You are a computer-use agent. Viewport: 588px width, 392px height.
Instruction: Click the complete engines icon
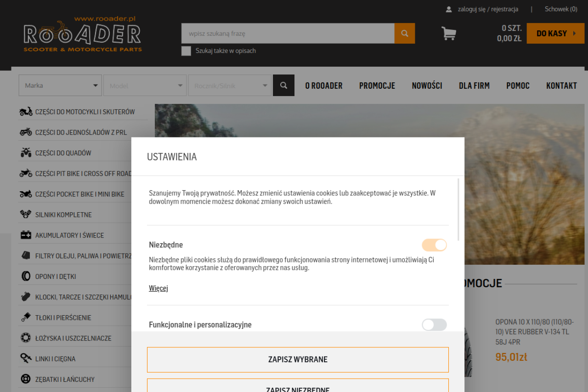[26, 214]
